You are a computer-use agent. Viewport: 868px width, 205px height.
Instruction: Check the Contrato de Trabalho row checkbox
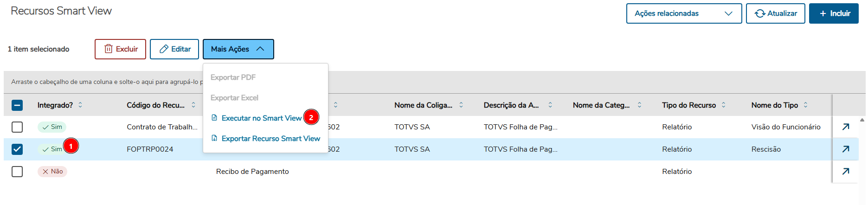pos(17,127)
